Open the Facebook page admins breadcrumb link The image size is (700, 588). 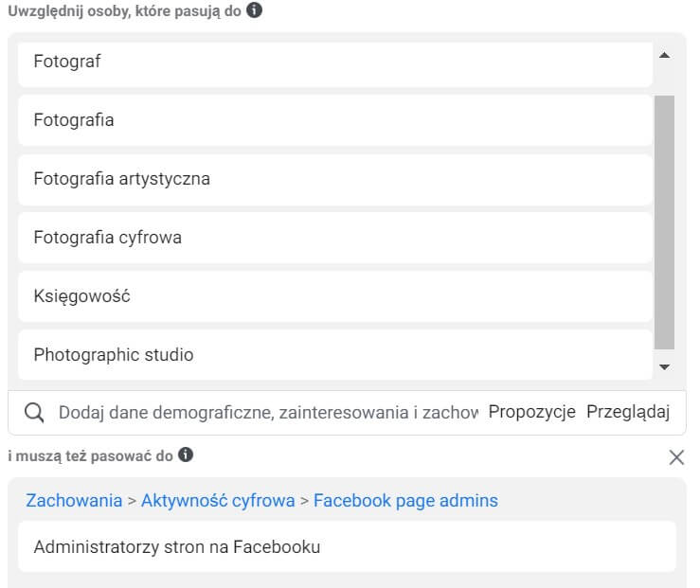point(405,501)
